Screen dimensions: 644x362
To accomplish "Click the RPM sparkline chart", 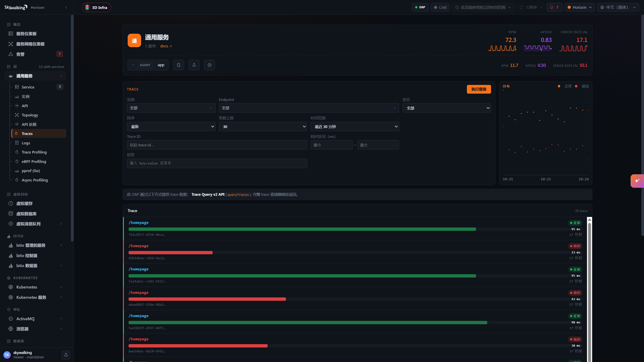I will (x=502, y=48).
